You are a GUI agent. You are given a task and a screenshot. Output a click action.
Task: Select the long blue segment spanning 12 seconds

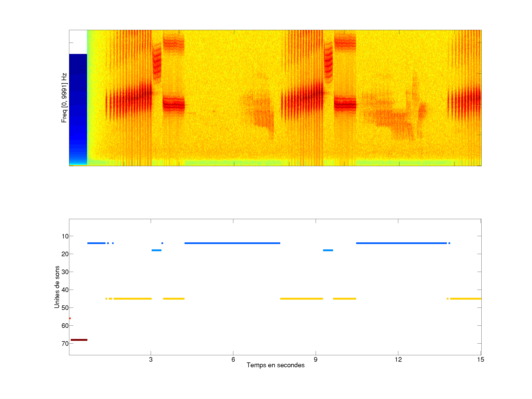[x=401, y=243]
